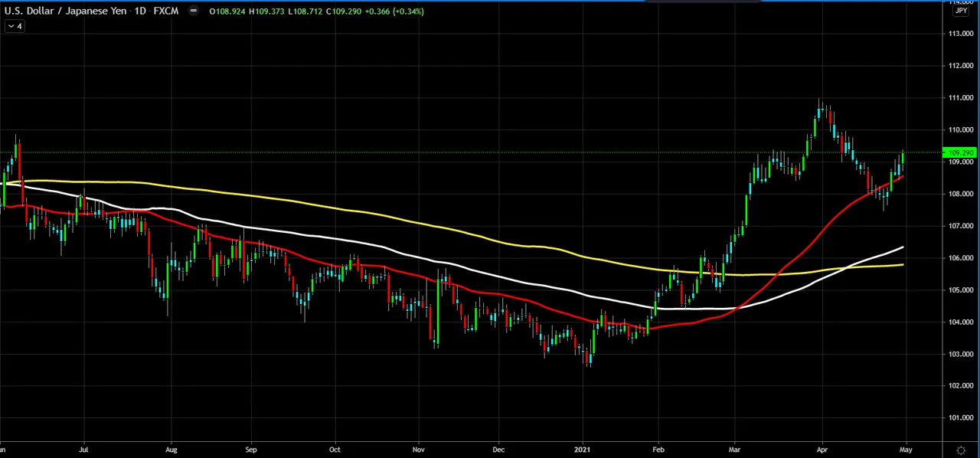980x458 pixels.
Task: Click the L108.712 low value
Action: pyautogui.click(x=305, y=11)
